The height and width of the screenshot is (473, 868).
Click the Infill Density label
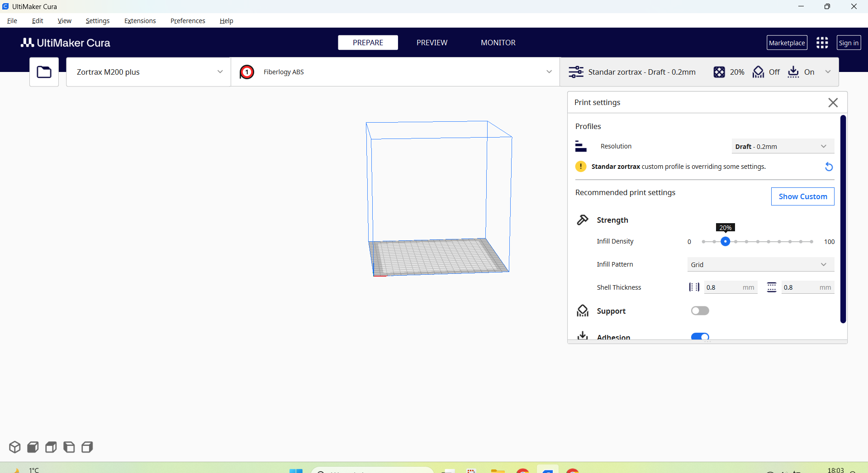point(615,241)
